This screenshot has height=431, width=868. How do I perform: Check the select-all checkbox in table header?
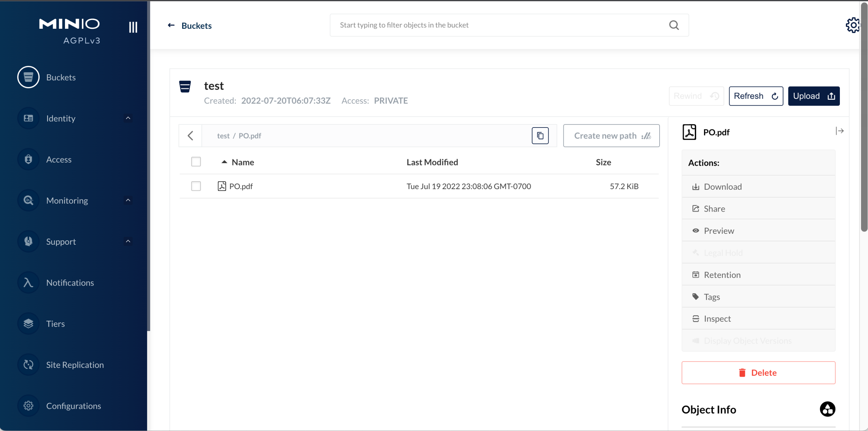click(196, 162)
